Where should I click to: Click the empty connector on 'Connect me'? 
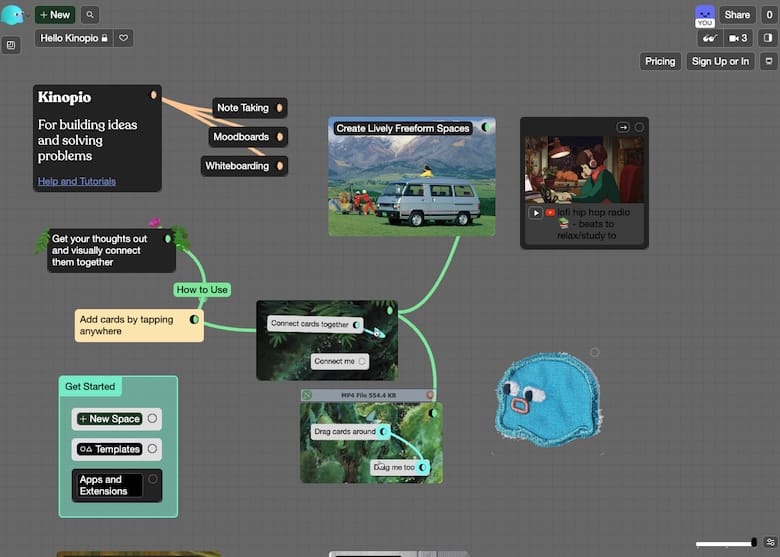362,362
